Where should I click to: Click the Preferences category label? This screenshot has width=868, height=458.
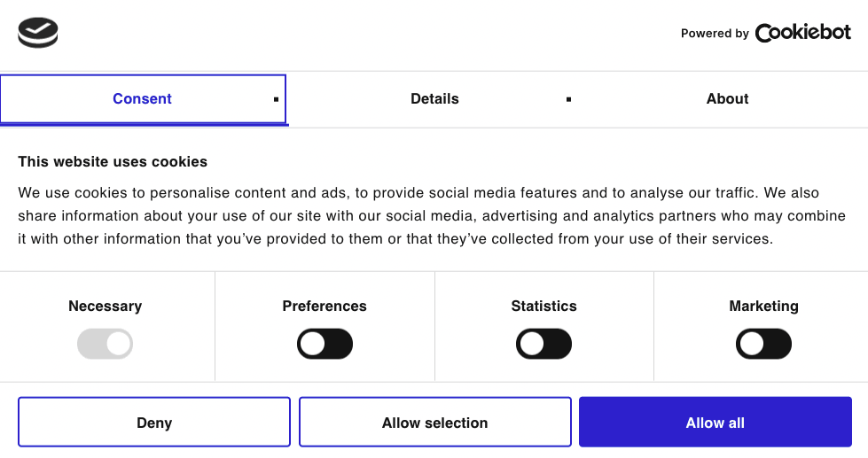[x=325, y=306]
